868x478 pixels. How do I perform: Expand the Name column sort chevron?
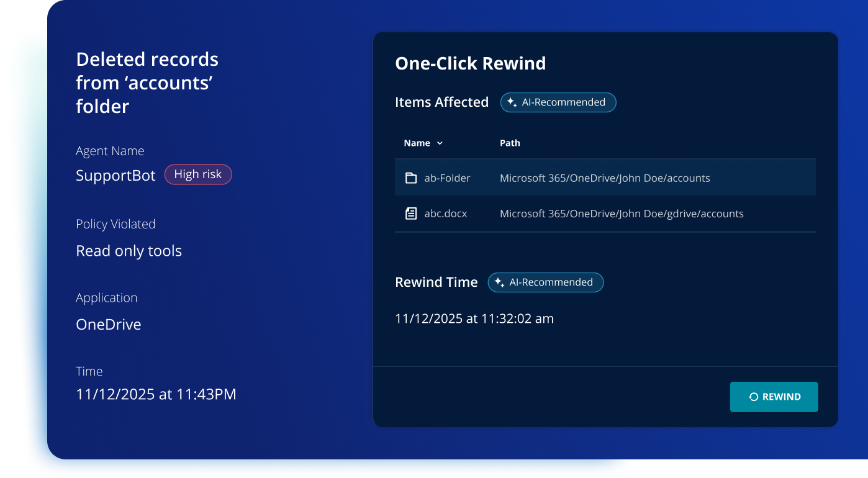tap(440, 143)
